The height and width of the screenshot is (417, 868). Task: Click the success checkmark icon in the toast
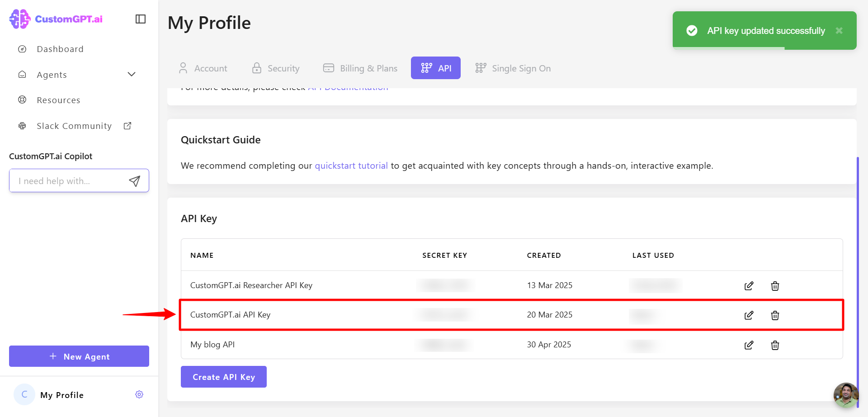692,30
